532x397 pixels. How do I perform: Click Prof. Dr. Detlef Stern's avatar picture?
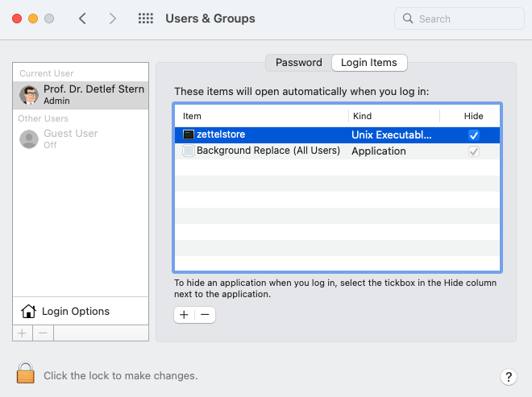[30, 95]
